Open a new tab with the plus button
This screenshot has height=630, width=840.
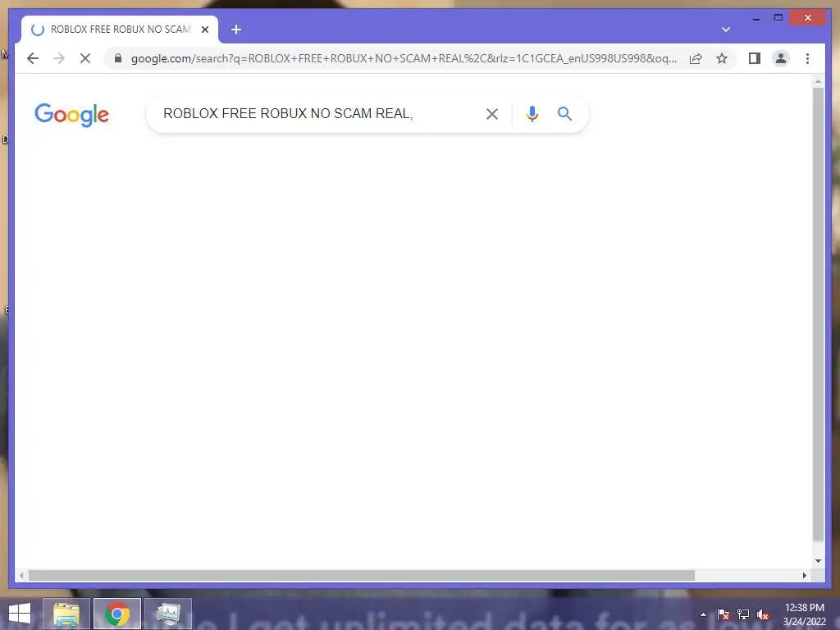pos(235,30)
